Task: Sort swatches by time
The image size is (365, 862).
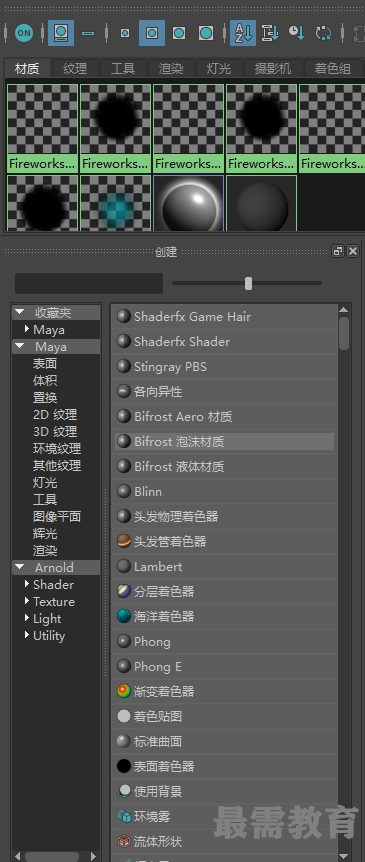Action: (297, 33)
